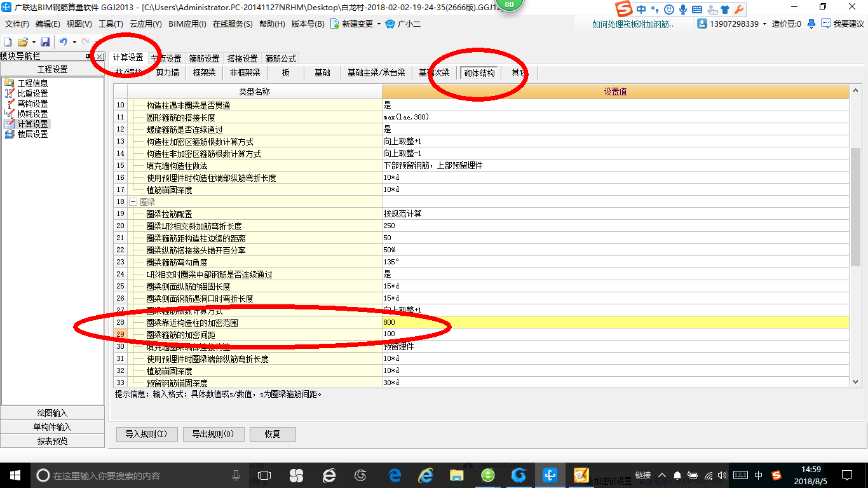The height and width of the screenshot is (488, 868).
Task: Open the 绘图输入 navigation section
Action: click(x=53, y=413)
